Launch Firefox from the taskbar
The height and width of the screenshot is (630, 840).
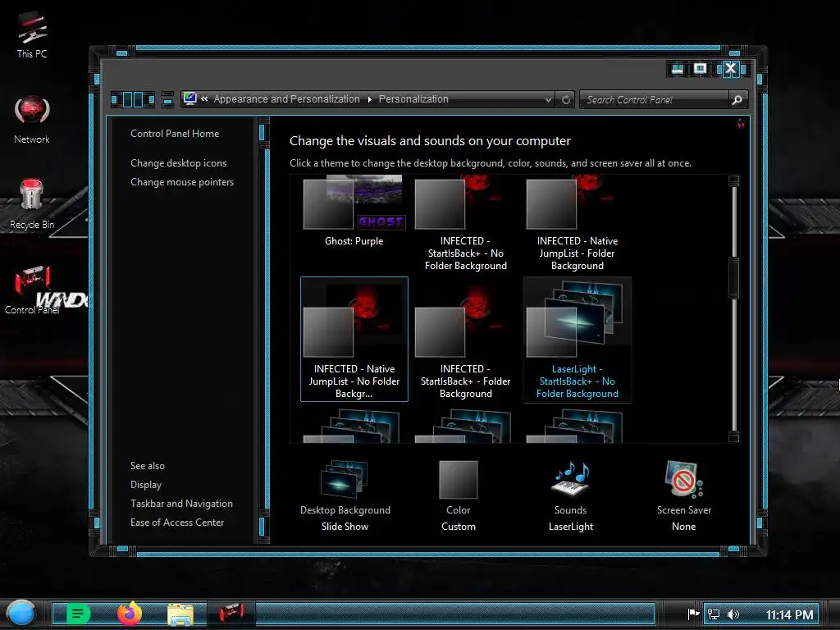[x=130, y=614]
